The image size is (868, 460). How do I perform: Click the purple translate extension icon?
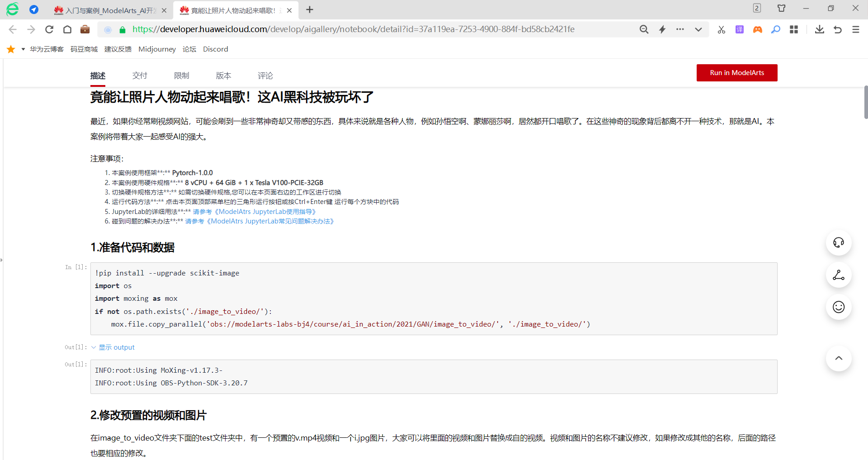(740, 29)
